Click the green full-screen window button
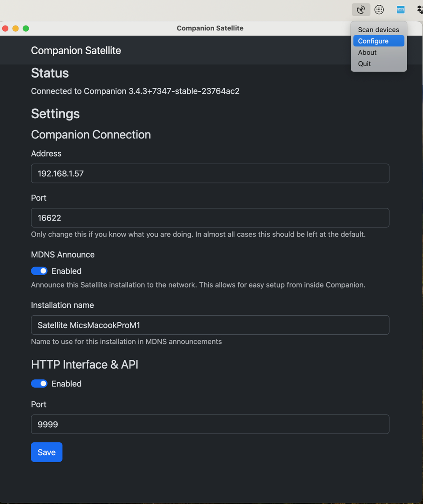The width and height of the screenshot is (423, 504). click(26, 28)
